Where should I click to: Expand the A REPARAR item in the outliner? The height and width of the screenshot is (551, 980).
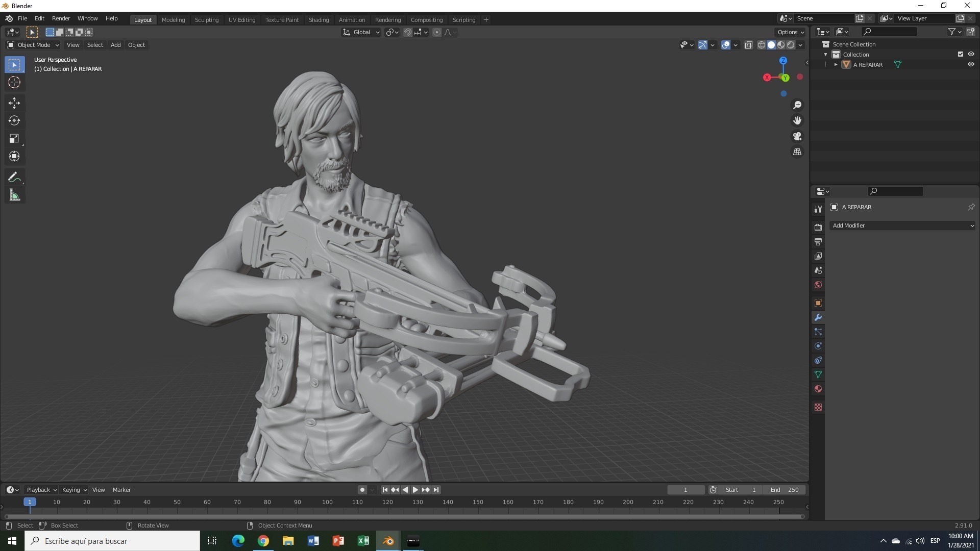tap(836, 64)
